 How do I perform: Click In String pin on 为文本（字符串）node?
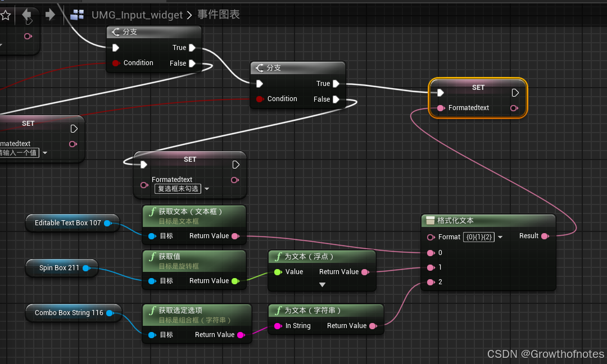278,326
